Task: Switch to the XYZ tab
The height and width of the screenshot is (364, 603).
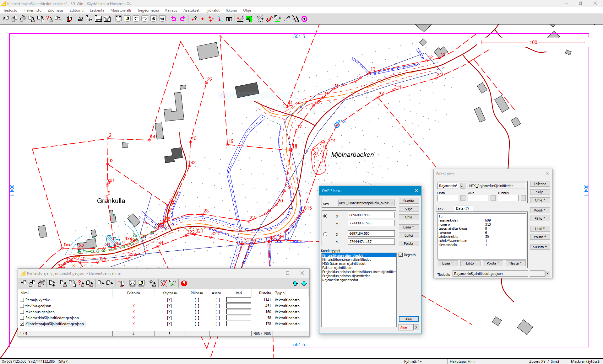Action: (441, 209)
